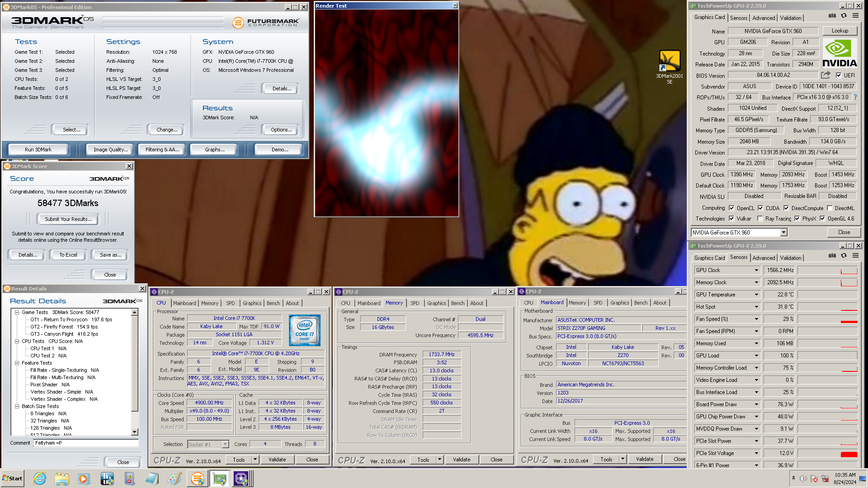Open Paint from the taskbar
Screen dimensions: 868x488
175,479
